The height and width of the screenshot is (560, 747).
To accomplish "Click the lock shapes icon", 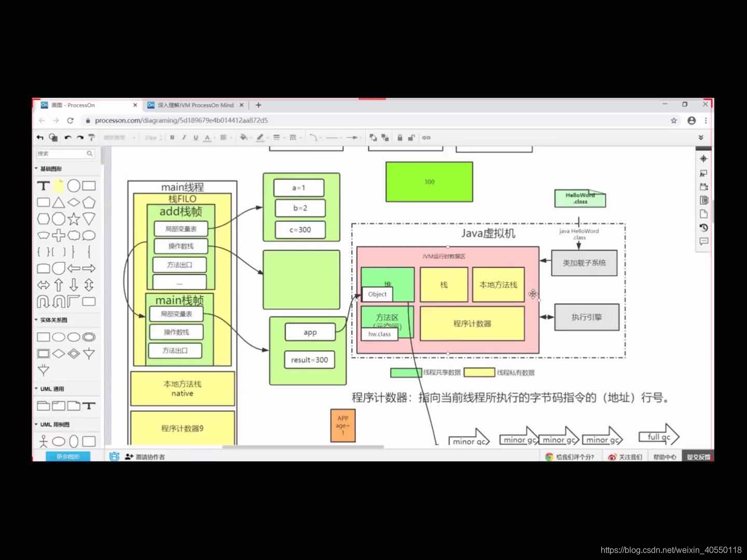I will coord(400,137).
